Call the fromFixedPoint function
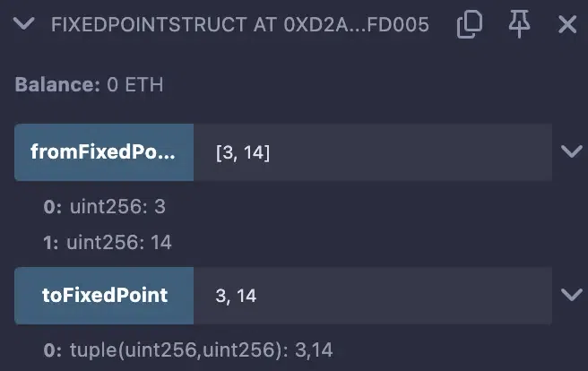Viewport: 588px width, 371px height. coord(103,152)
